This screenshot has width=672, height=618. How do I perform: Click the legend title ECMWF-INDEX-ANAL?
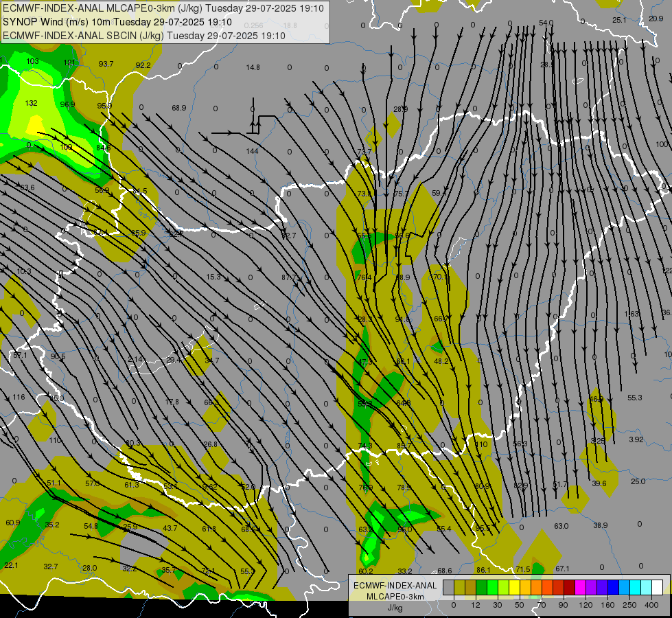395,586
